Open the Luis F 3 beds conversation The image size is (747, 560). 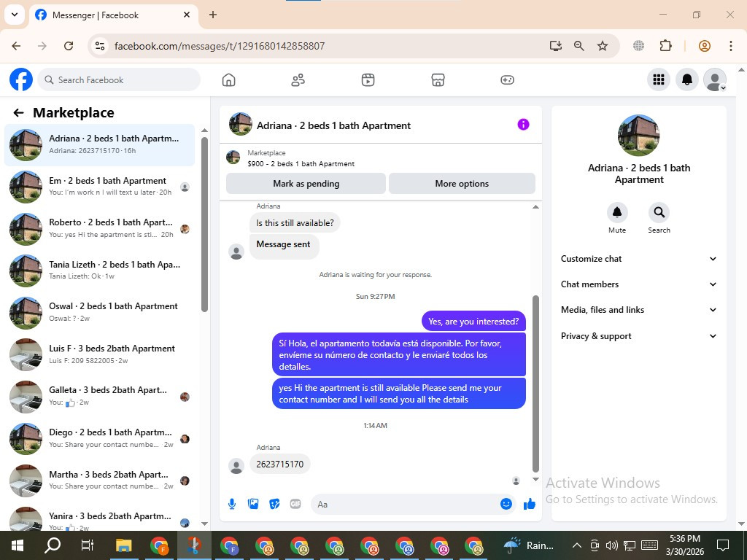(99, 354)
